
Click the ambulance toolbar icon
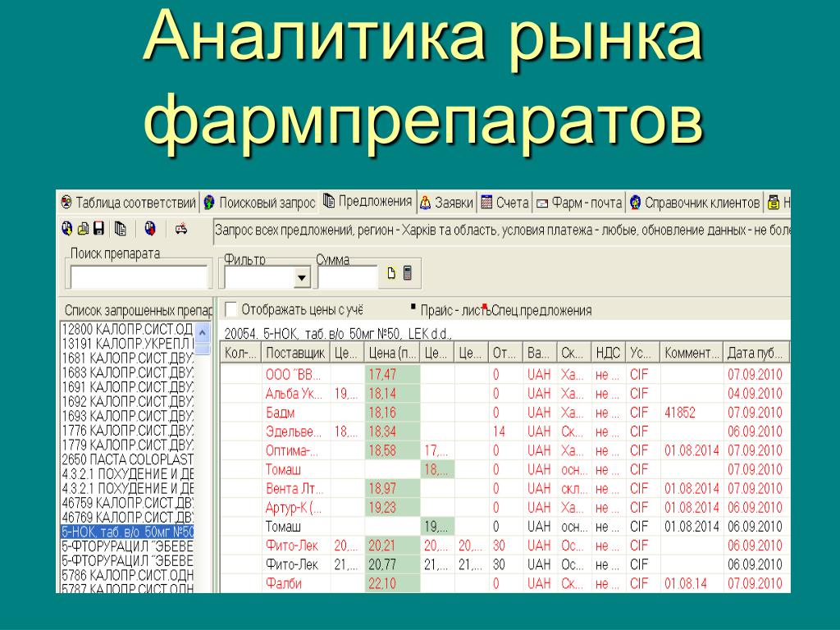181,230
